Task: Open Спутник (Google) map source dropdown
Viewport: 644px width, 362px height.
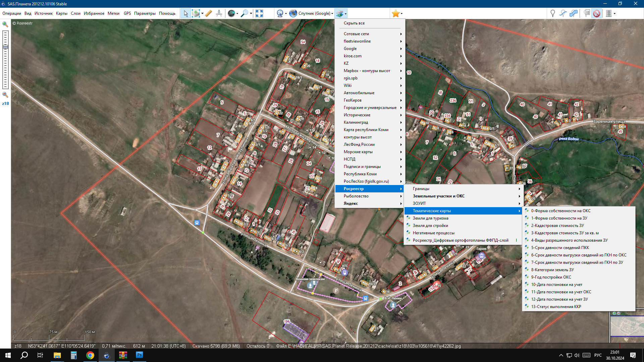Action: (x=314, y=13)
